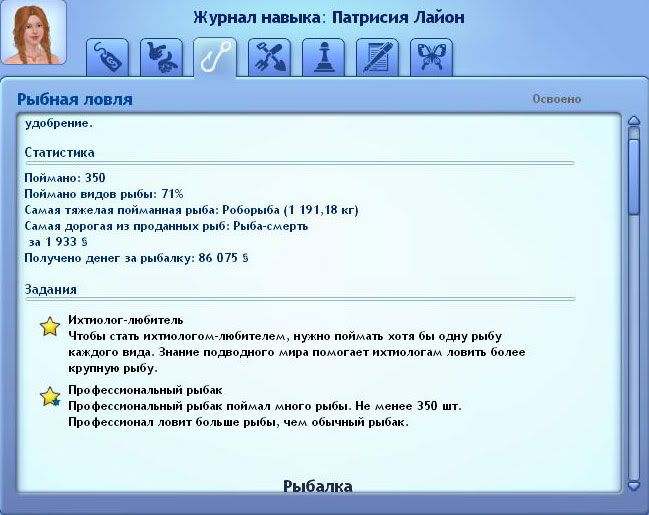
Task: Select the Задания section header
Action: pos(50,290)
